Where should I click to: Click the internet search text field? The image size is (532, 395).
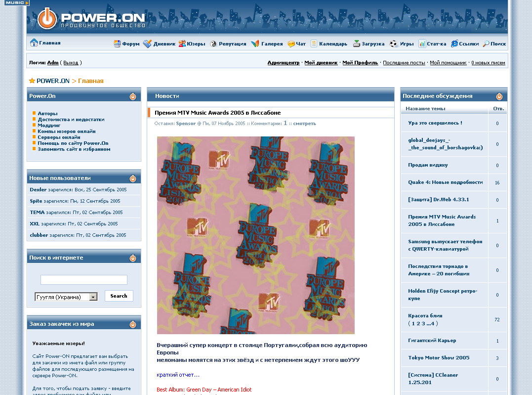point(83,280)
